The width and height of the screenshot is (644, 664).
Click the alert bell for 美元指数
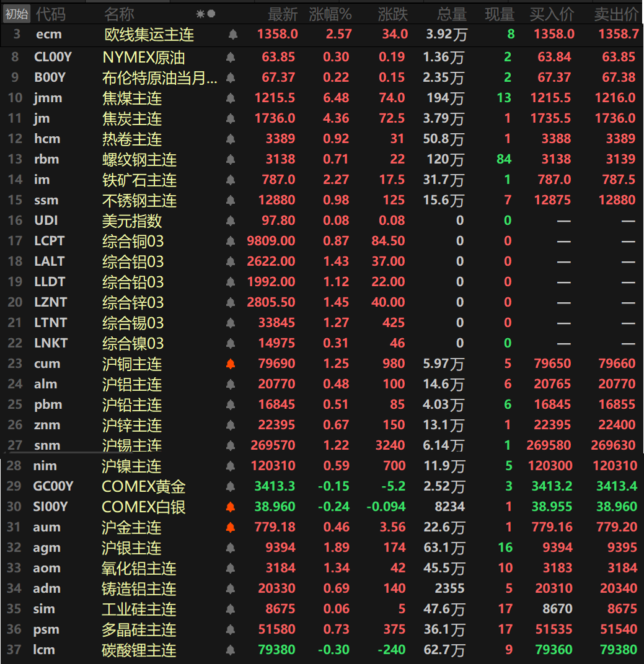(x=231, y=221)
